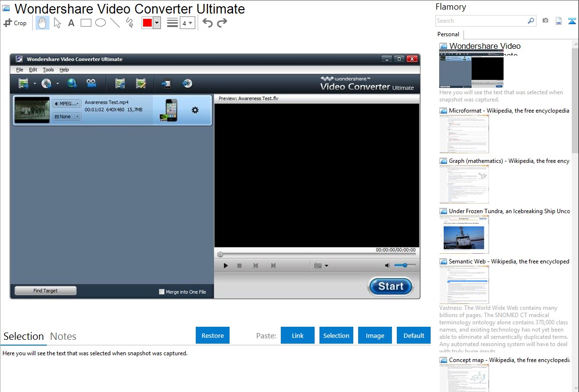Viewport: 579px width, 392px height.
Task: Switch to the Notes tab
Action: [63, 336]
